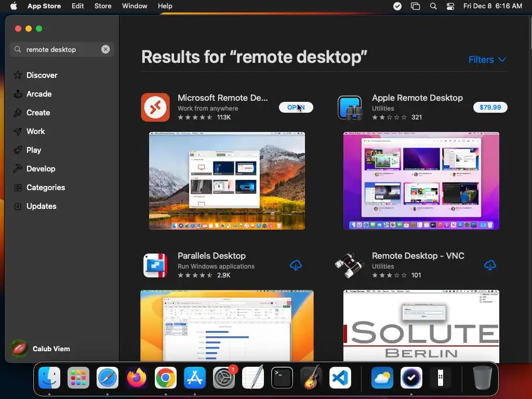Image resolution: width=532 pixels, height=399 pixels.
Task: Click the 113K rating count for Microsoft Remote Desktop
Action: 224,117
